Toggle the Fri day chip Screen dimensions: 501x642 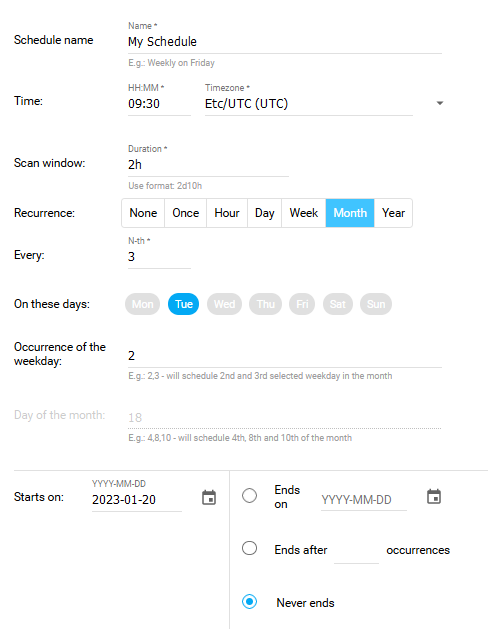[x=302, y=304]
